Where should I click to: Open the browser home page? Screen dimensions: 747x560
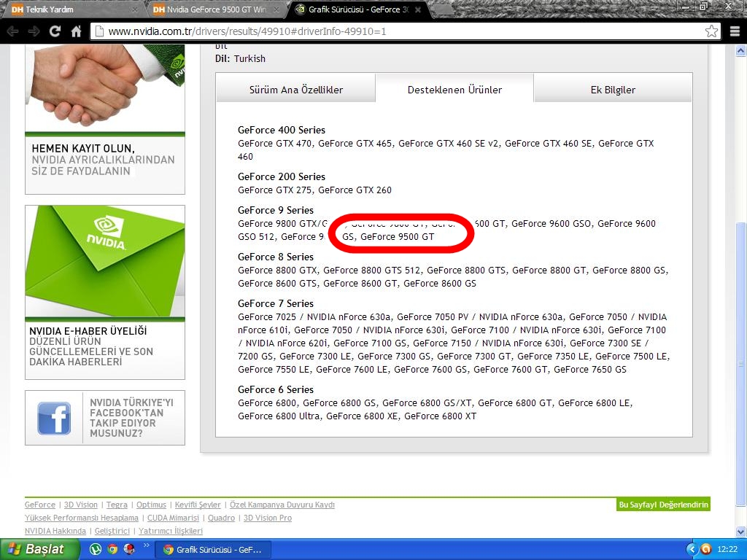click(76, 31)
